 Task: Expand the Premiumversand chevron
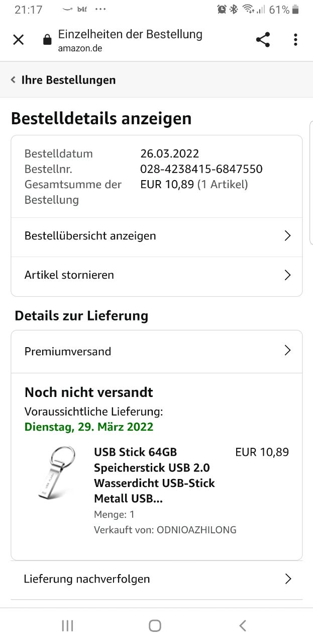click(287, 351)
